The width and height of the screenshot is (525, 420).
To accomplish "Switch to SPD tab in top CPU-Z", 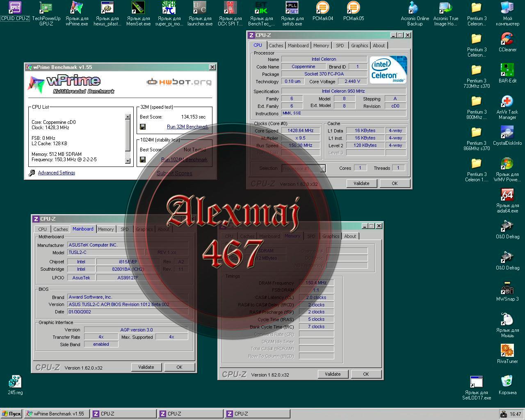I will click(x=340, y=46).
